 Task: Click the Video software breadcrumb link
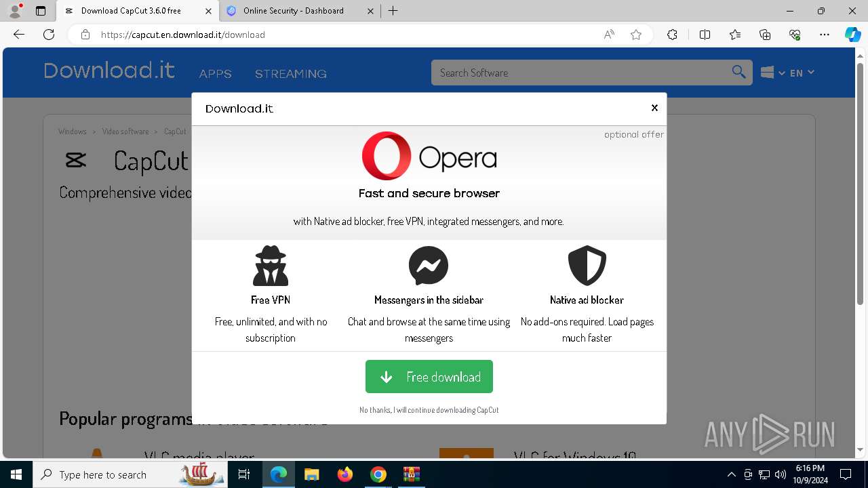coord(125,131)
